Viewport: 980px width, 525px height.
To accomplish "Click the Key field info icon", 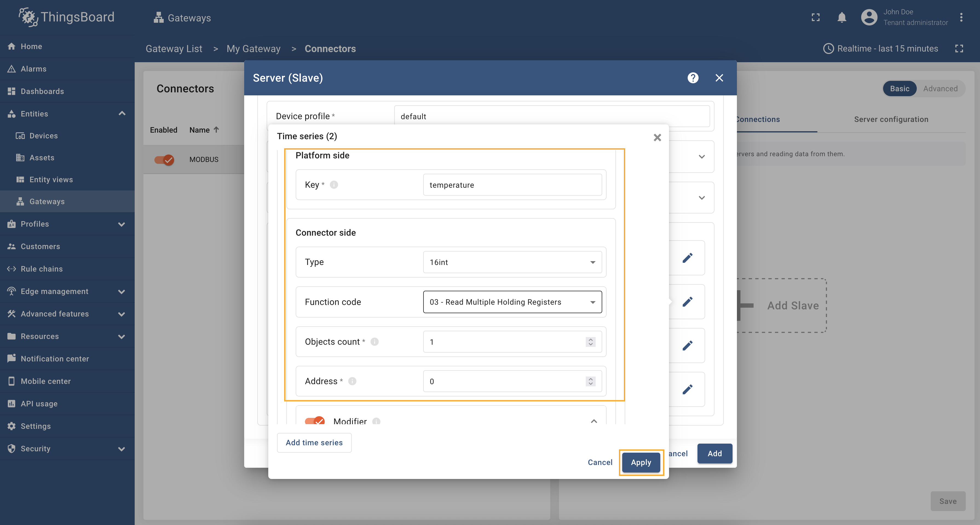I will click(x=334, y=185).
